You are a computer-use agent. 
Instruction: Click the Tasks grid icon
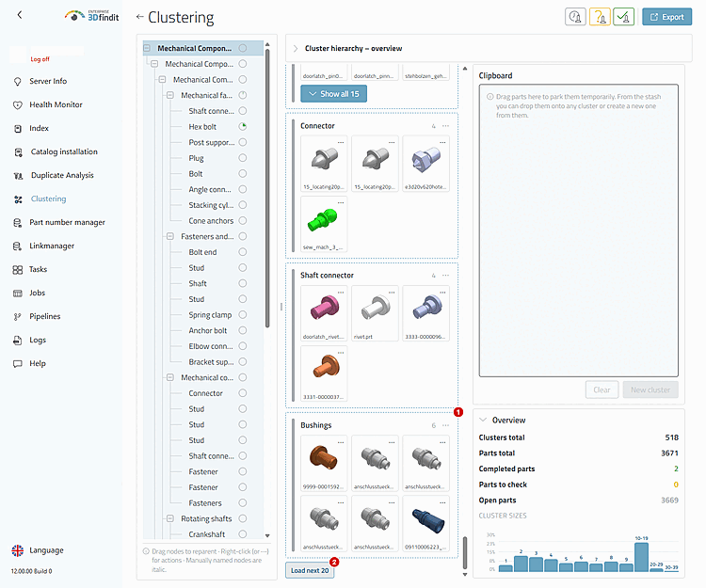click(18, 269)
